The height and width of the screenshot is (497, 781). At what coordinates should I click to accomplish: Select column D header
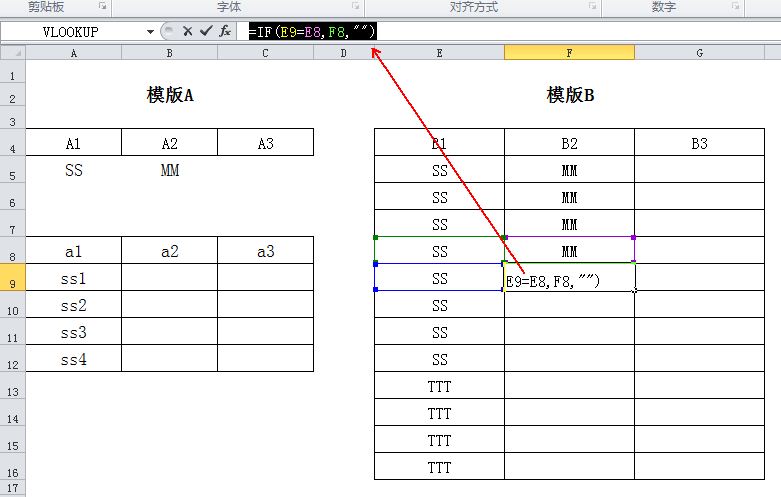pos(344,53)
